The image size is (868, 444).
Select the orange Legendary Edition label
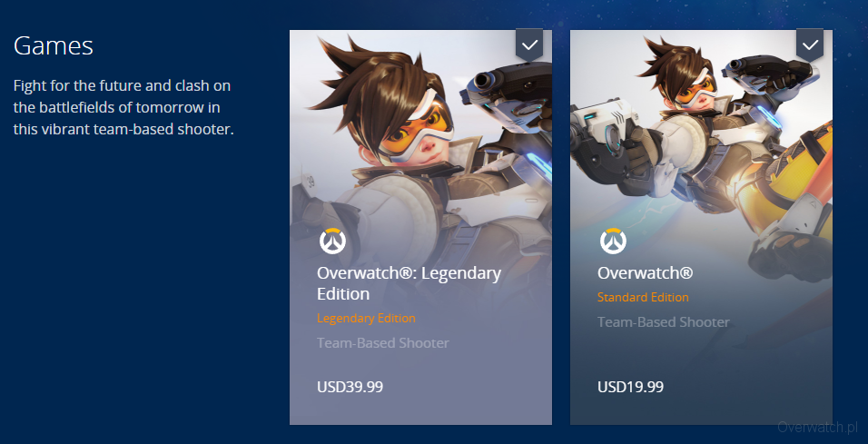(x=366, y=319)
